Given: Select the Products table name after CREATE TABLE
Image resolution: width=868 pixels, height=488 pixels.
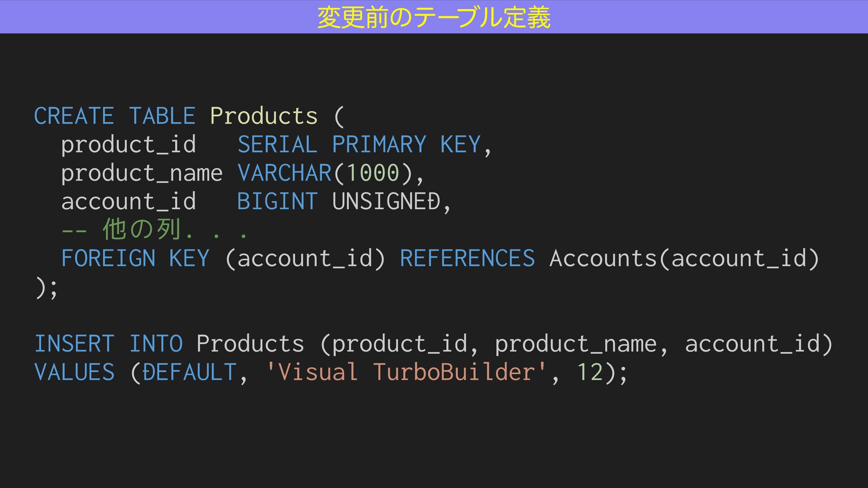Looking at the screenshot, I should point(264,116).
